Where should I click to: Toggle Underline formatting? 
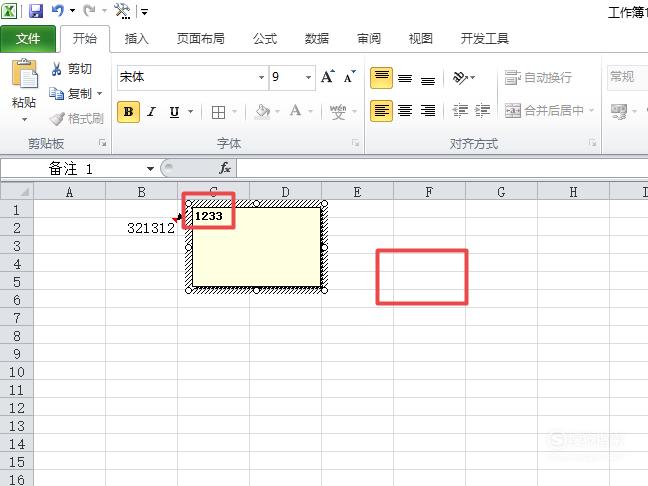click(x=174, y=112)
